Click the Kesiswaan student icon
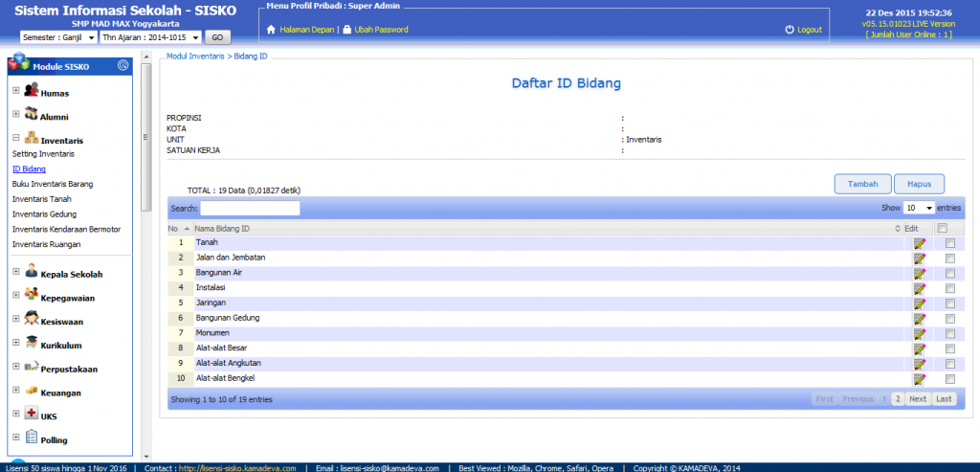The width and height of the screenshot is (980, 472). (32, 319)
